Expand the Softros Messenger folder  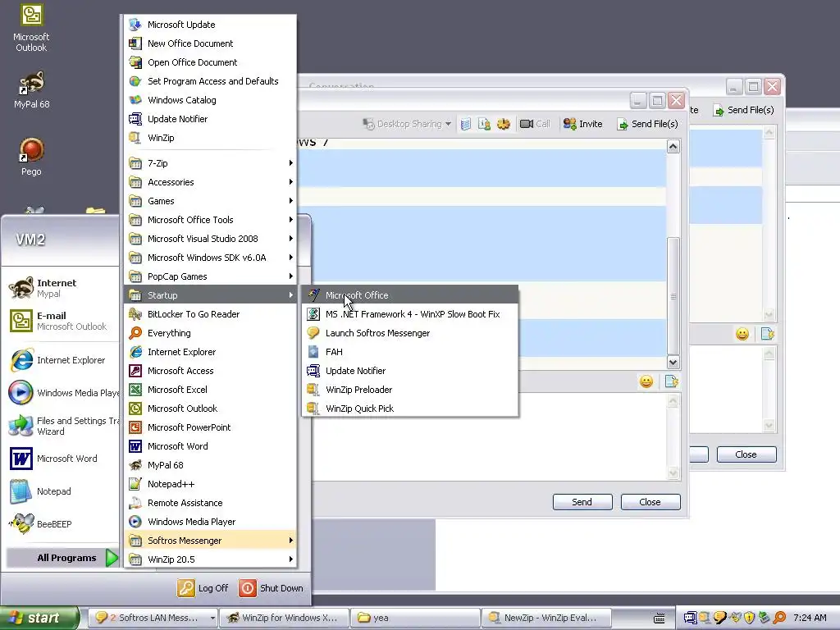(210, 541)
